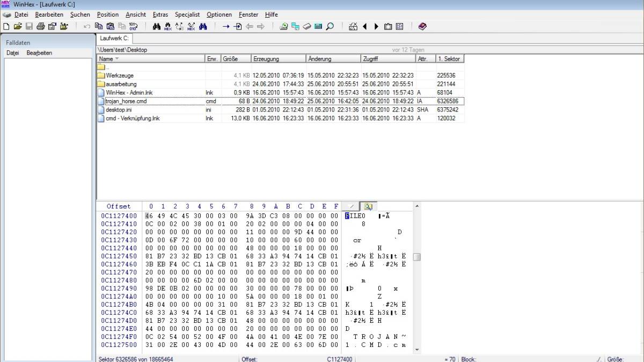Image resolution: width=644 pixels, height=362 pixels.
Task: Open the Properties icon next to Print
Action: coord(52,26)
